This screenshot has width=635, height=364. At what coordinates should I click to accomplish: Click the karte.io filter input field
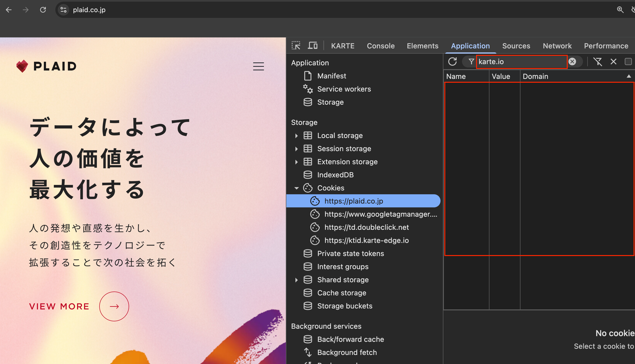(521, 62)
